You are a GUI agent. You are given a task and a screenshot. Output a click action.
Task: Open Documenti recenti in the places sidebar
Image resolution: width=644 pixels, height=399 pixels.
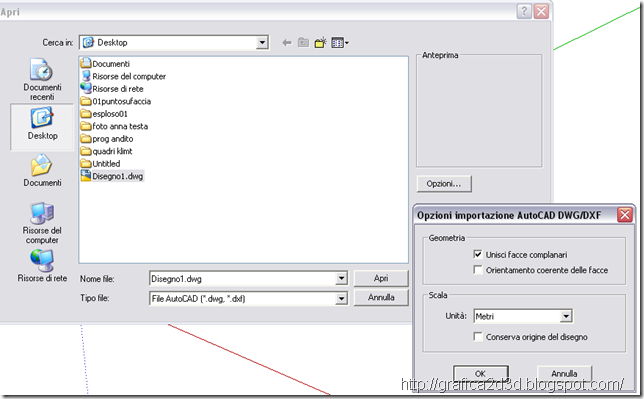[42, 80]
